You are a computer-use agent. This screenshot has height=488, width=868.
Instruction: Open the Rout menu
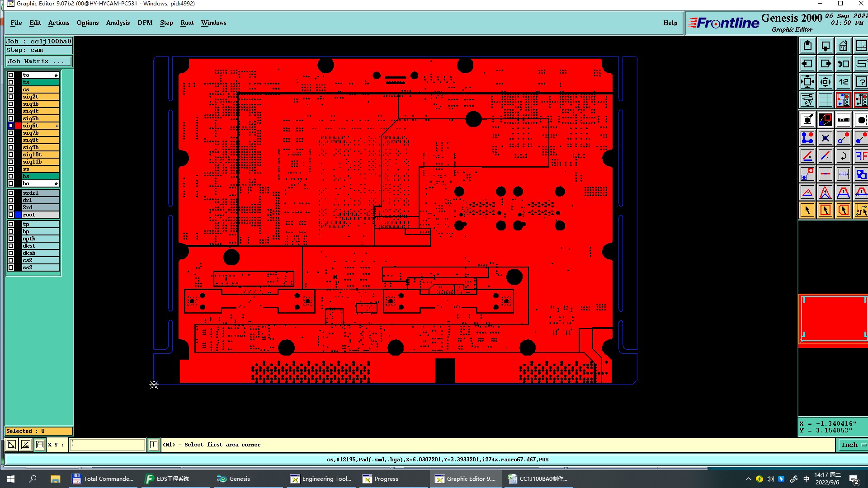click(187, 23)
